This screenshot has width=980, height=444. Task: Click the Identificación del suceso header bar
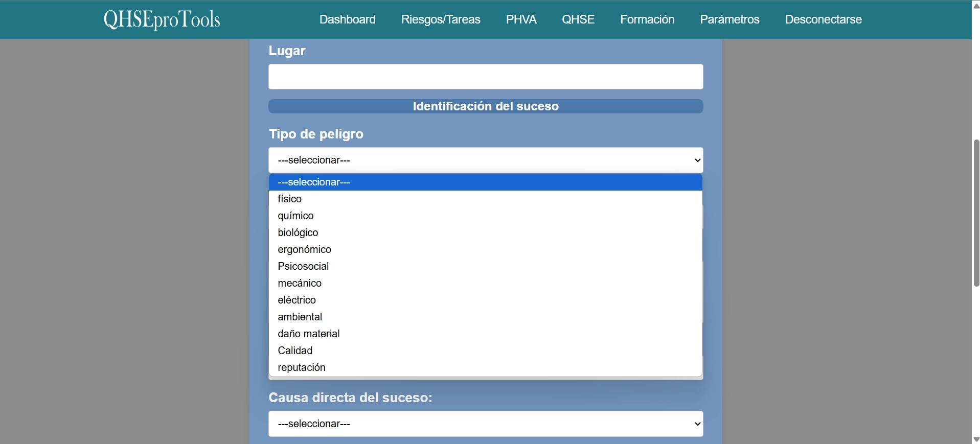(485, 106)
